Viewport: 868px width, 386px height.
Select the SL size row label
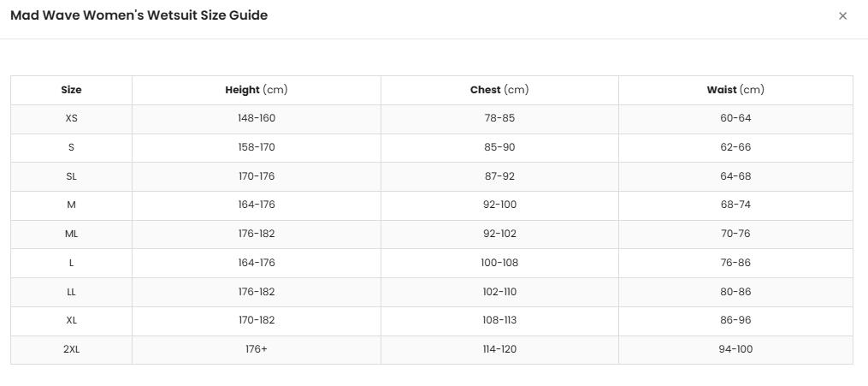(72, 176)
